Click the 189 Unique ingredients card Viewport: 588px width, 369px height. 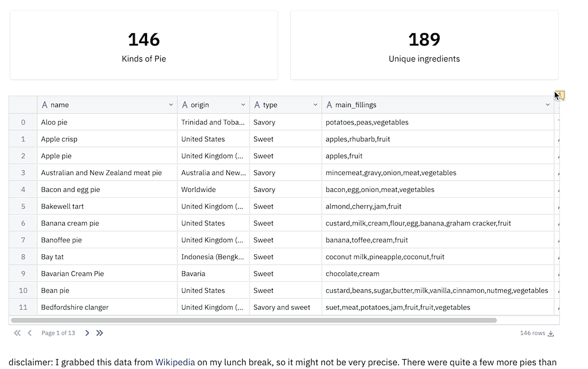click(x=424, y=45)
